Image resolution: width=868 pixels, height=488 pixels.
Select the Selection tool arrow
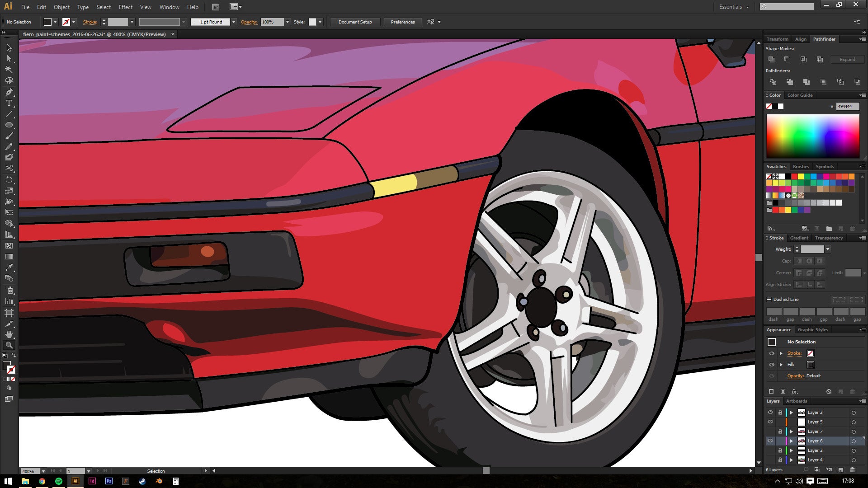9,48
